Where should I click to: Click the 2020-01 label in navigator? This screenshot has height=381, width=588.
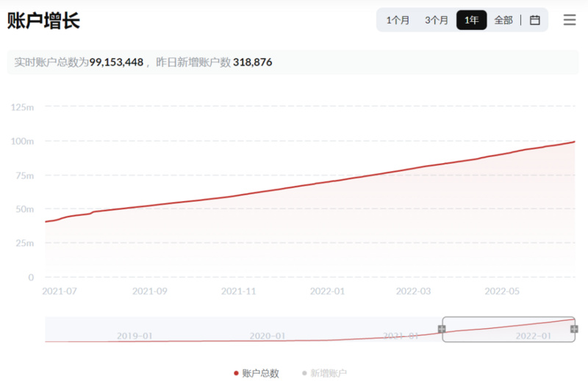[x=268, y=335]
